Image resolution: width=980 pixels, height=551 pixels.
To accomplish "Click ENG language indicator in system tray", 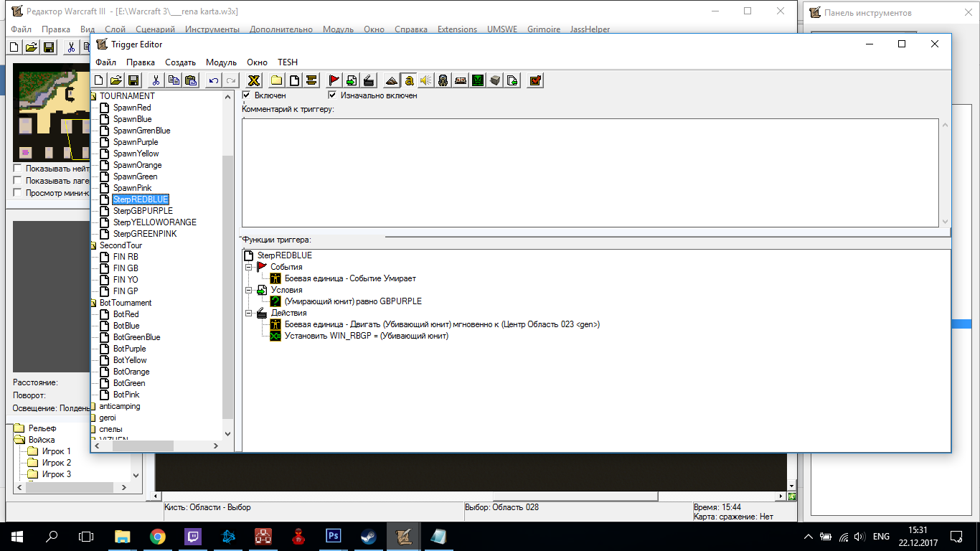I will pos(881,536).
